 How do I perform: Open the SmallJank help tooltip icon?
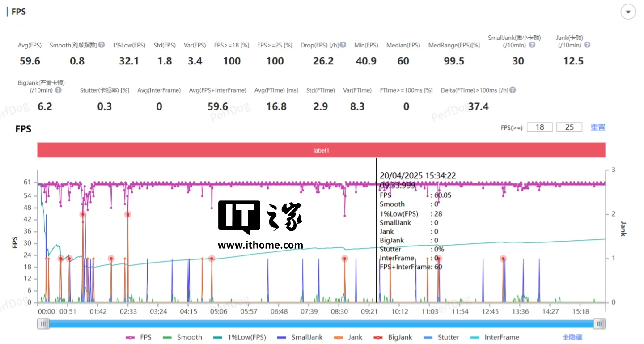click(532, 45)
